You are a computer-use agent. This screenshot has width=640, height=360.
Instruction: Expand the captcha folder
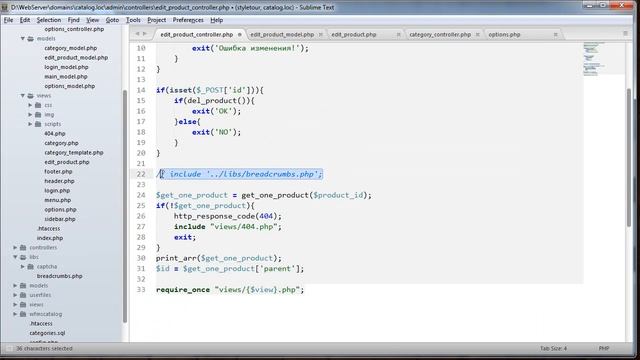[x=23, y=267]
